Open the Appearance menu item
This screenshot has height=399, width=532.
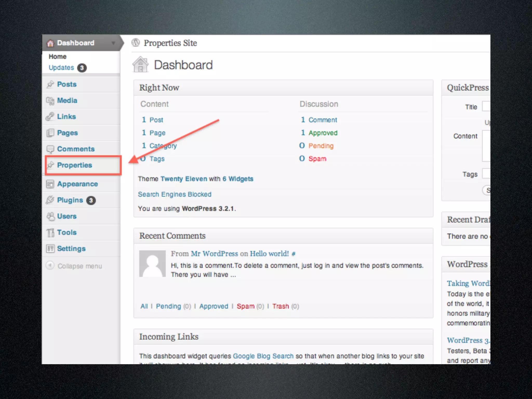[77, 184]
